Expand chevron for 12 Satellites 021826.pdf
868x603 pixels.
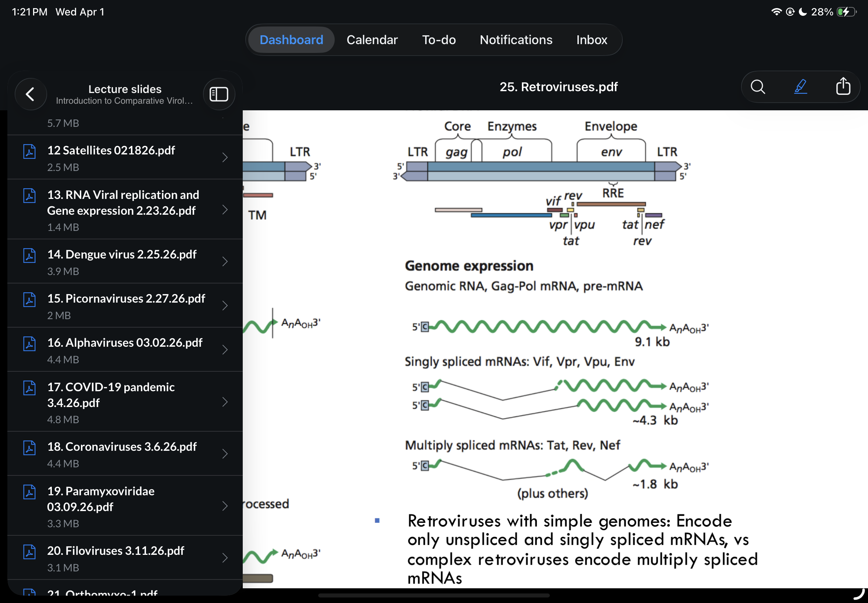coord(225,157)
